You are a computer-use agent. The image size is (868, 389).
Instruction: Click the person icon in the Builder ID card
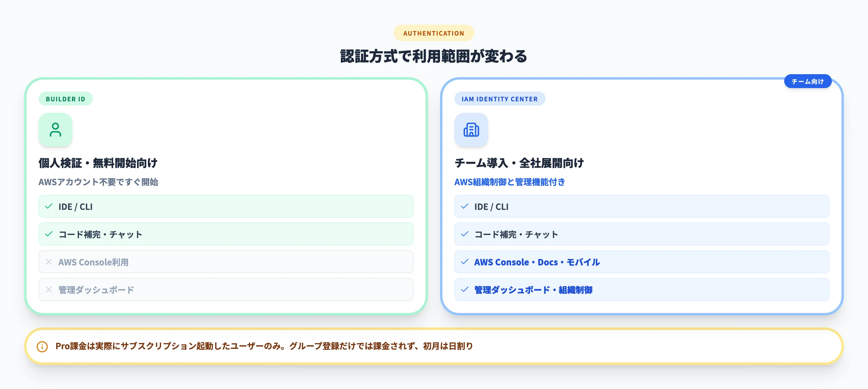pos(55,129)
